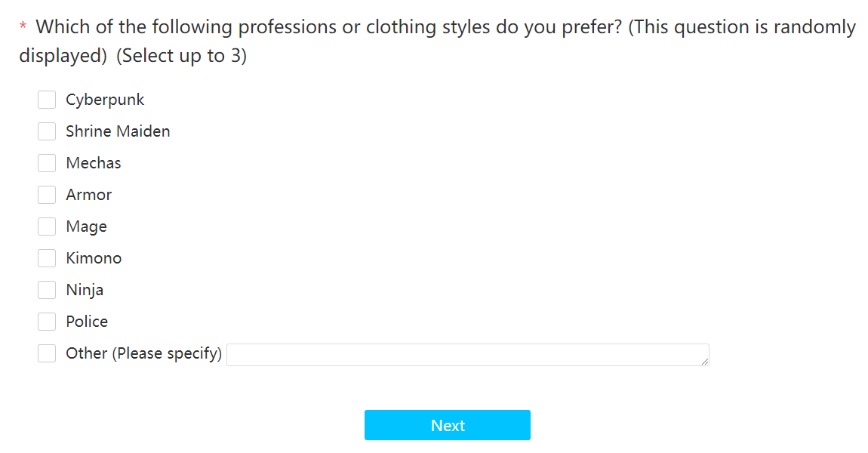The image size is (868, 453).
Task: Click the Armor option label
Action: [88, 195]
